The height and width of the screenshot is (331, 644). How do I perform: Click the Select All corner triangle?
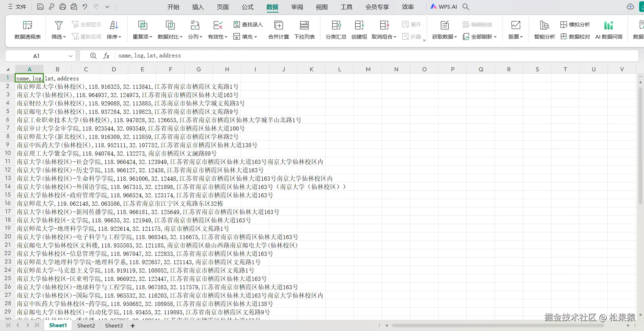coord(8,69)
